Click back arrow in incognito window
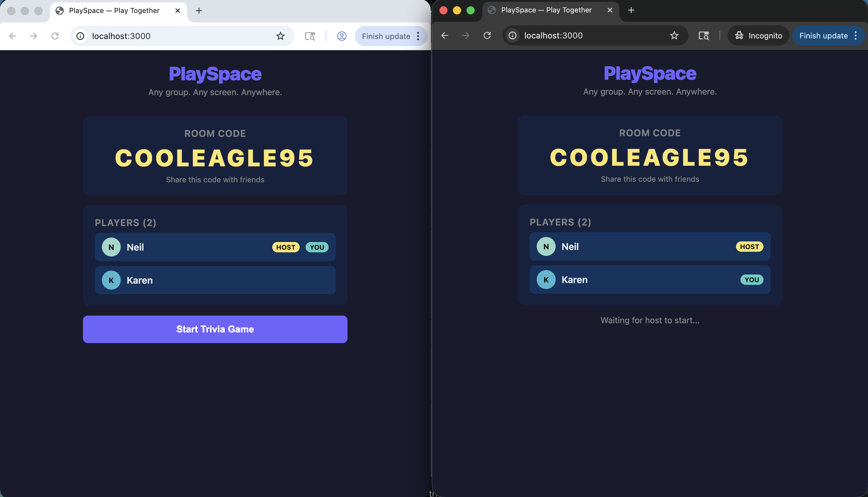 (x=444, y=35)
